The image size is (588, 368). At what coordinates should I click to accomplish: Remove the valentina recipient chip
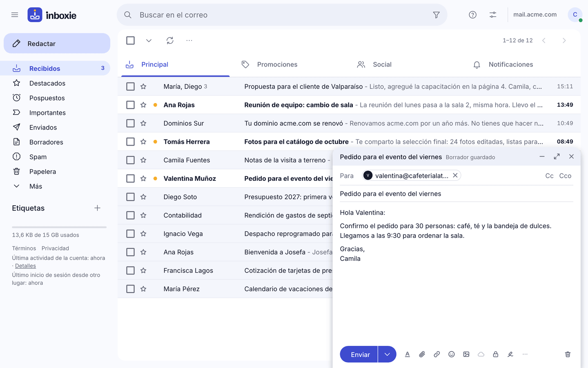pos(455,175)
